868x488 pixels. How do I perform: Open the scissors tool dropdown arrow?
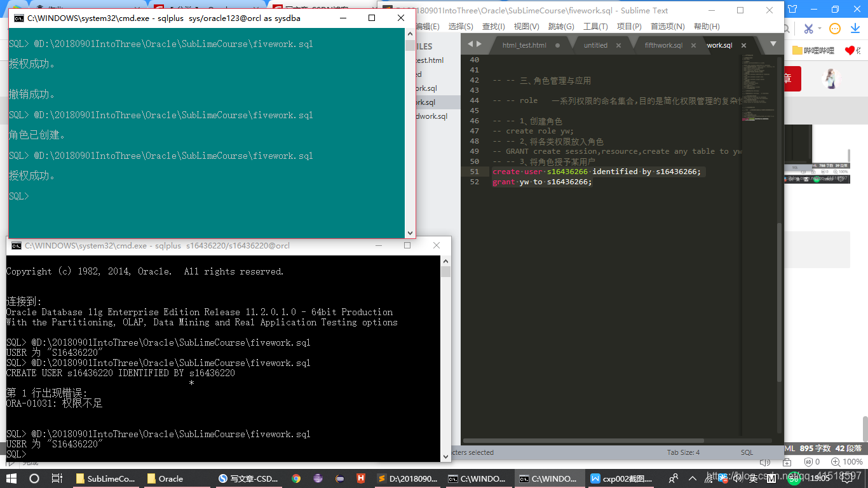(820, 29)
